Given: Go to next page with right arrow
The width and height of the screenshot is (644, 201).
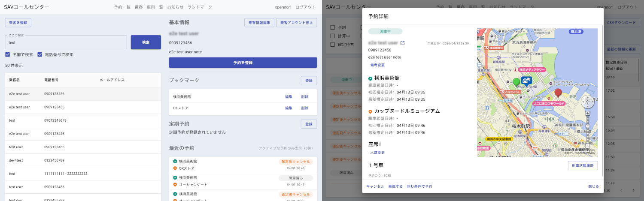Looking at the screenshot, I should pos(633,190).
